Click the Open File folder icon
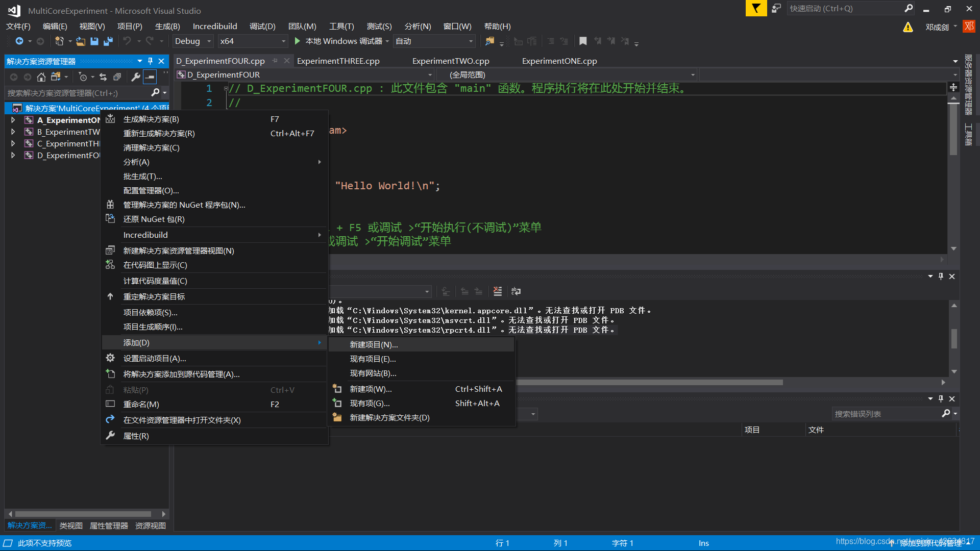 point(81,41)
